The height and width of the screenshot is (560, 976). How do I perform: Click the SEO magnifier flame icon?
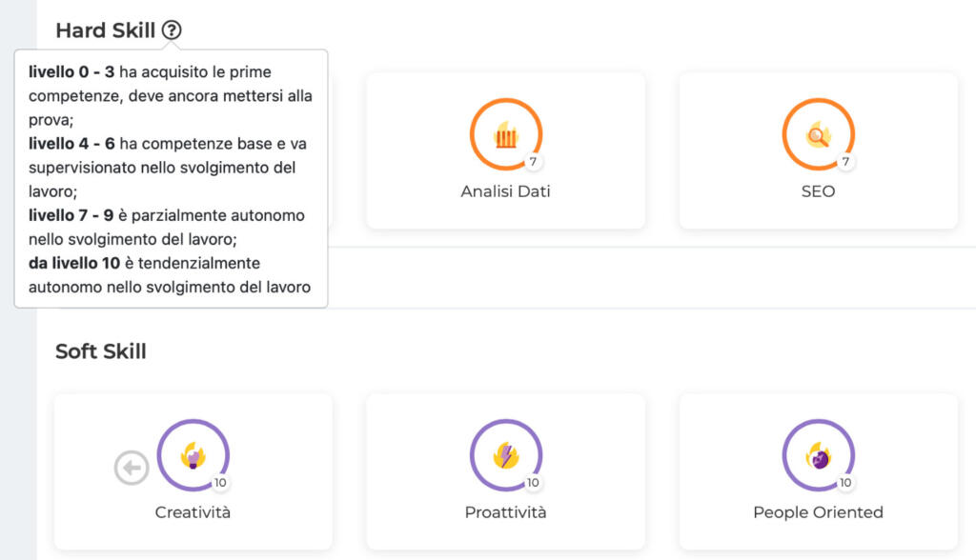pyautogui.click(x=818, y=134)
